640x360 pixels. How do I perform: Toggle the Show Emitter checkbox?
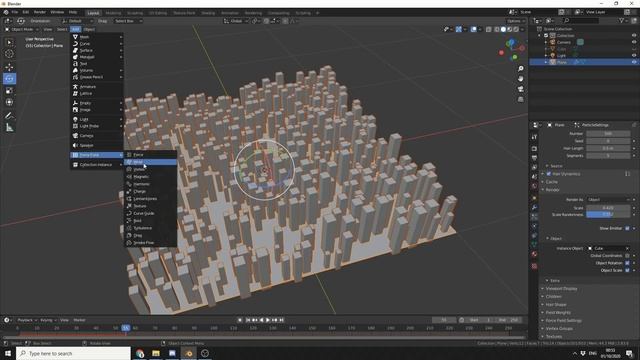point(627,228)
